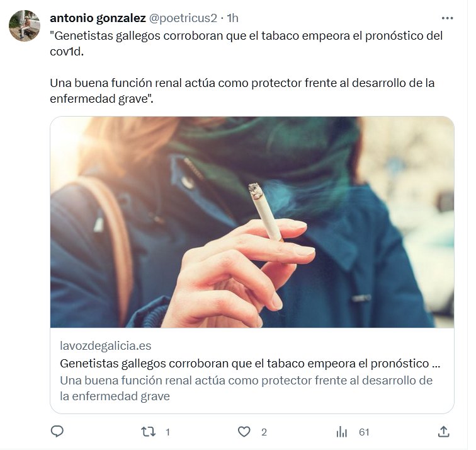This screenshot has width=476, height=450.
Task: Click the view count '61'
Action: 364,432
